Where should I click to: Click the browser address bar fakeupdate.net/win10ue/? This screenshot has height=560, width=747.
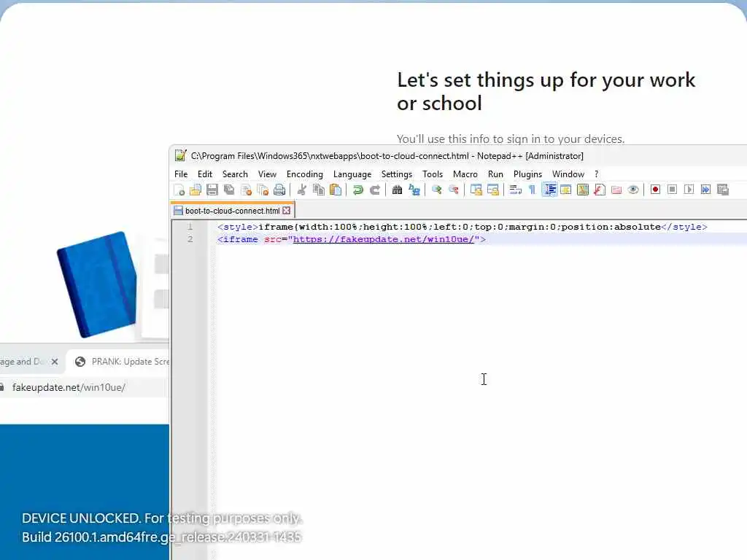[69, 388]
